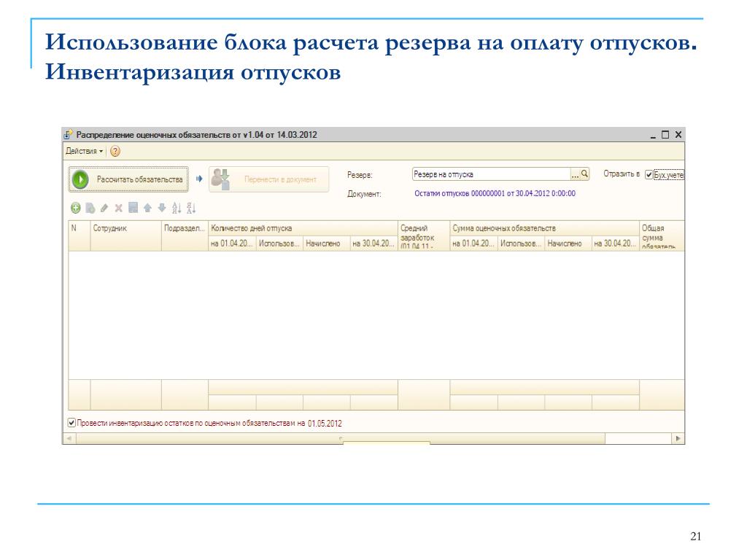
Task: Click the Средний заработок column header
Action: coord(424,236)
